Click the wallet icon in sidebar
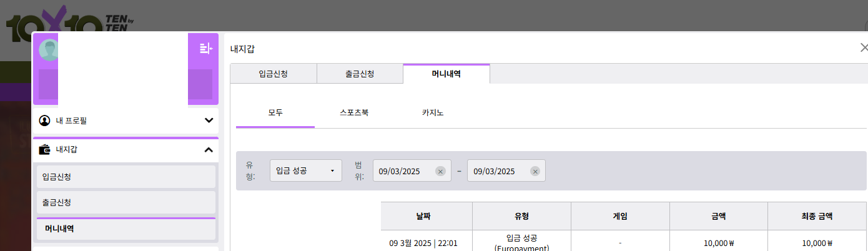This screenshot has width=868, height=251. (44, 150)
